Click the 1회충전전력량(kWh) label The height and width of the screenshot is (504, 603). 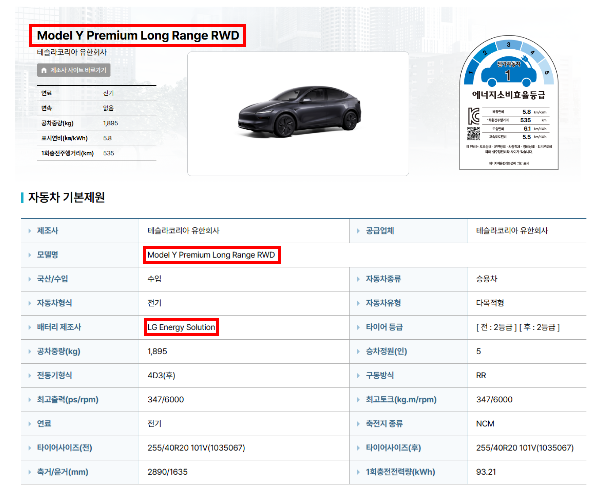coord(400,472)
